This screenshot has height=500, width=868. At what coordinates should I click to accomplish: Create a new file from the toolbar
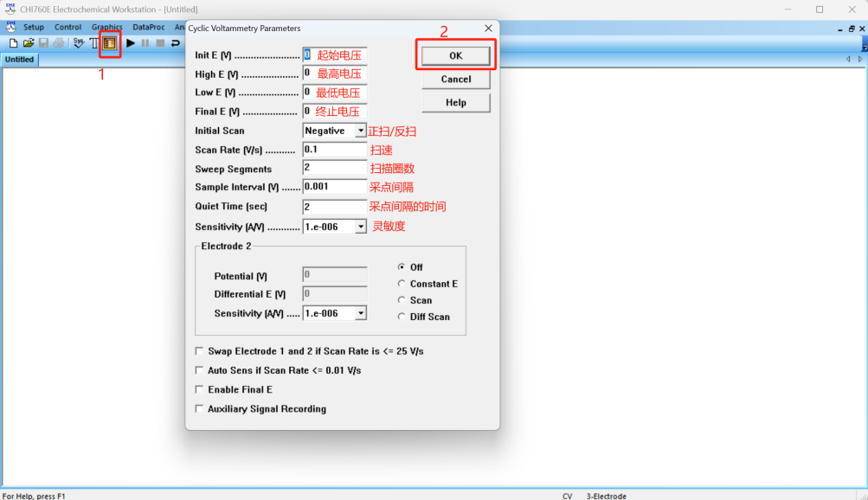pos(13,43)
